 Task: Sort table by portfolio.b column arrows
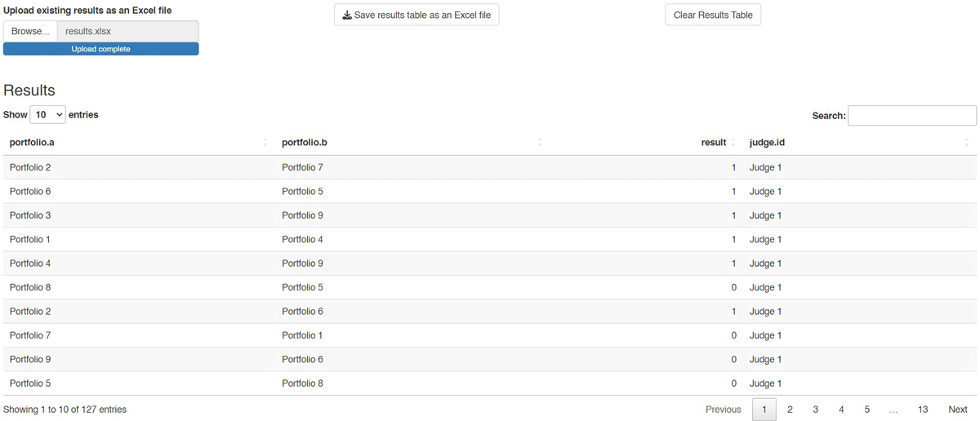coord(540,143)
